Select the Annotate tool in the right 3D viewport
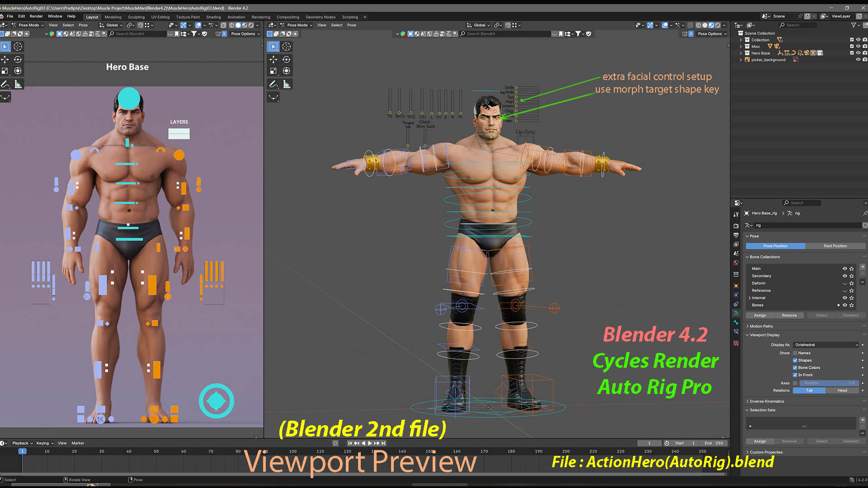 tap(274, 84)
